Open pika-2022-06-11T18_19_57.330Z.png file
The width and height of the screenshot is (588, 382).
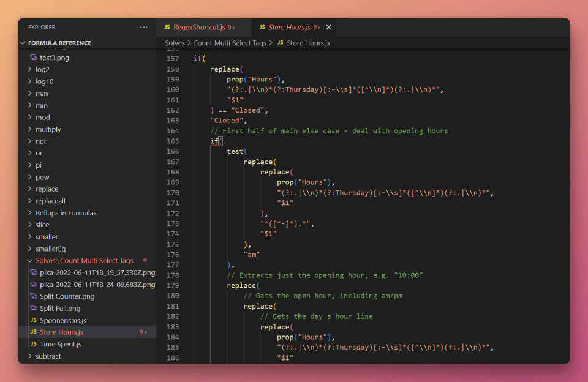[x=97, y=272]
